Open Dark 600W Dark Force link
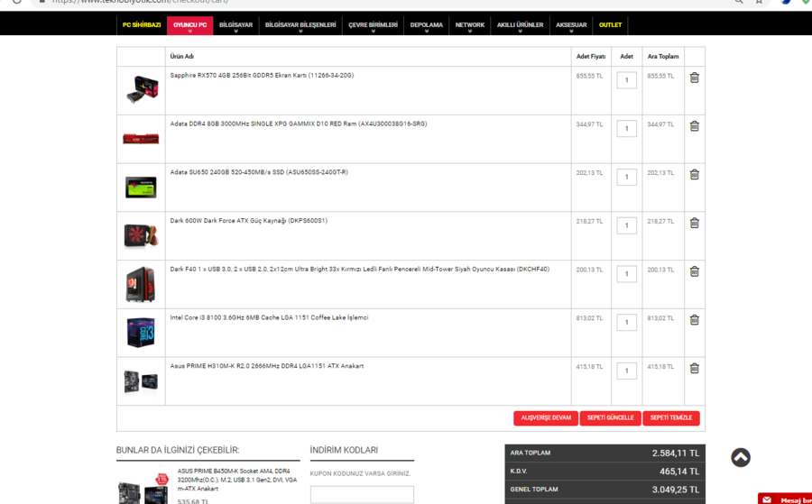 [x=249, y=221]
